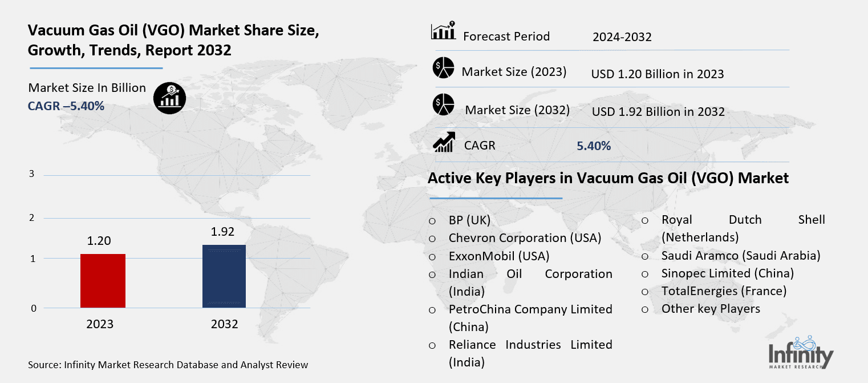Select the bullet circle next to Saudi Aramco
868x383 pixels.
[646, 256]
